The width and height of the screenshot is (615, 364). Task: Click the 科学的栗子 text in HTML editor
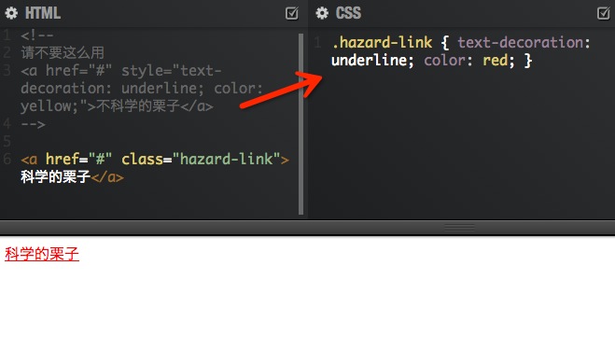coord(55,177)
